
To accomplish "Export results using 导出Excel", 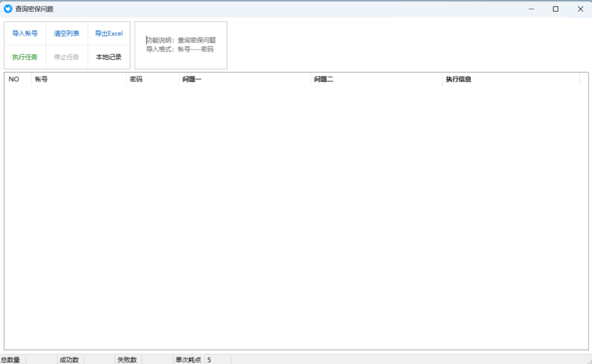I will (x=109, y=34).
